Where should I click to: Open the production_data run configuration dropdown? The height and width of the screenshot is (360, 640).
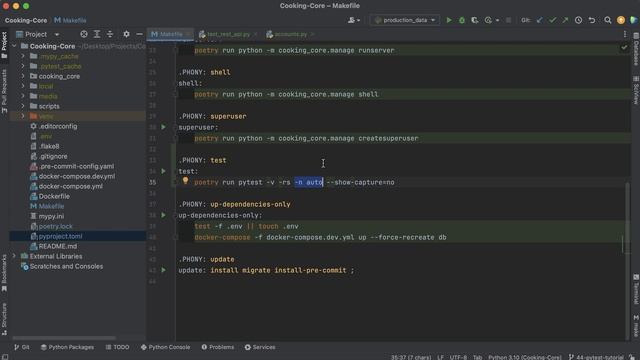coord(405,20)
